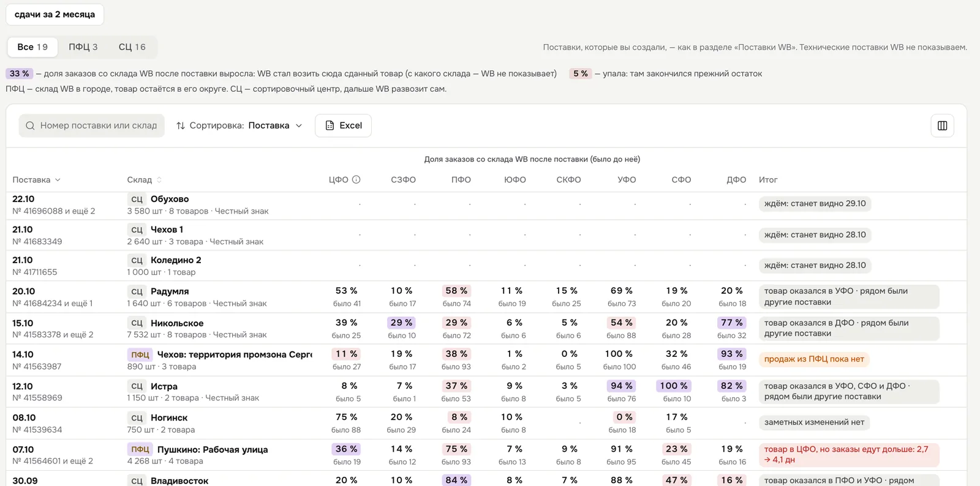The width and height of the screenshot is (980, 486).
Task: Click the Владивосток warehouse name
Action: pyautogui.click(x=179, y=480)
